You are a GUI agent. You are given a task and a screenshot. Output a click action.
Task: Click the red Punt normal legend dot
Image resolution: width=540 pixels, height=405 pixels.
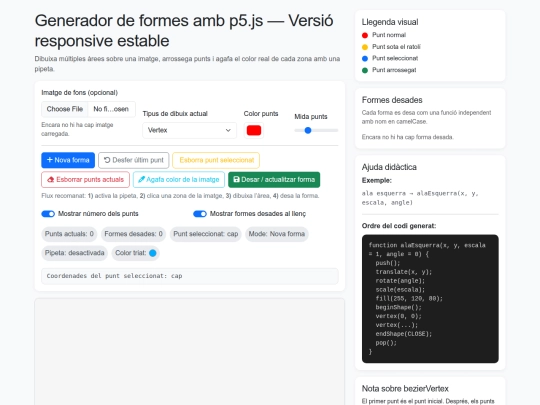365,35
